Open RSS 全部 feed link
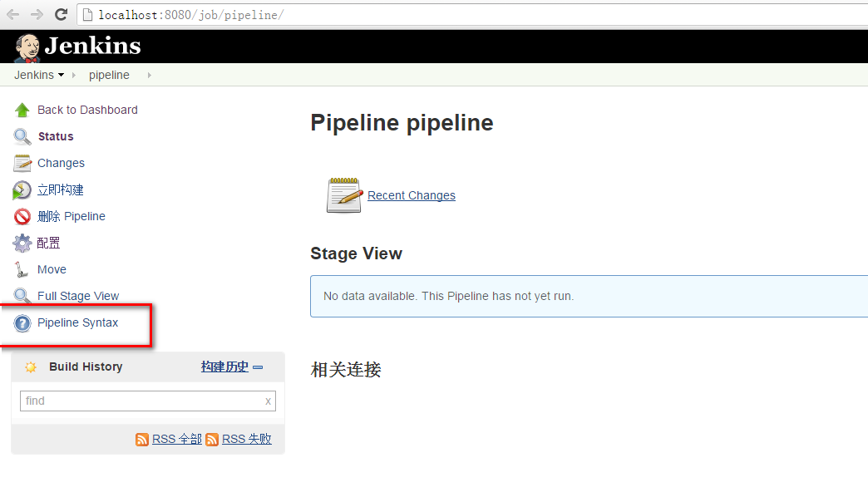Screen dimensions: 868x497 tap(176, 439)
